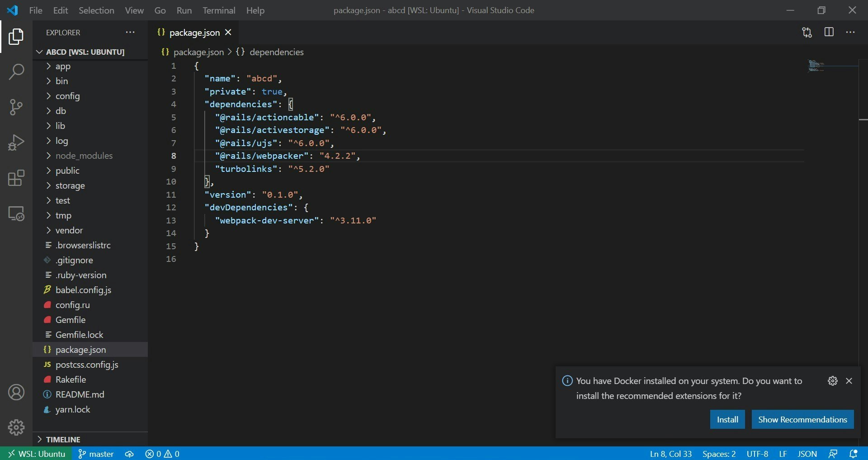Open the Gemfile in Explorer
Viewport: 868px width, 460px height.
coord(90,320)
